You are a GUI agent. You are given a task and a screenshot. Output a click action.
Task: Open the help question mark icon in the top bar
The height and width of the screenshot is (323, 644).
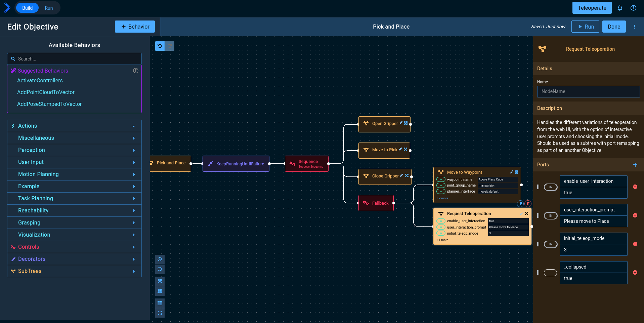(x=633, y=8)
